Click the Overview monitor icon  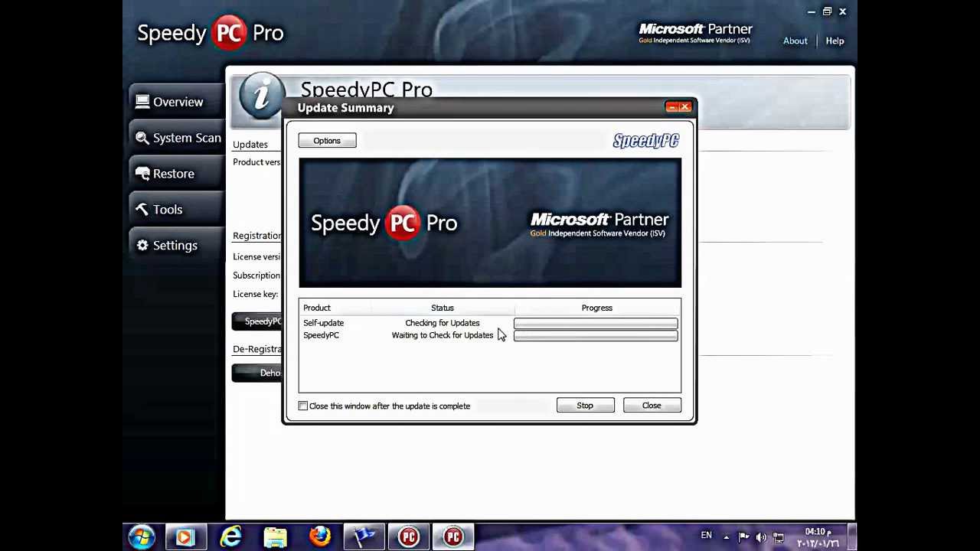[x=142, y=101]
